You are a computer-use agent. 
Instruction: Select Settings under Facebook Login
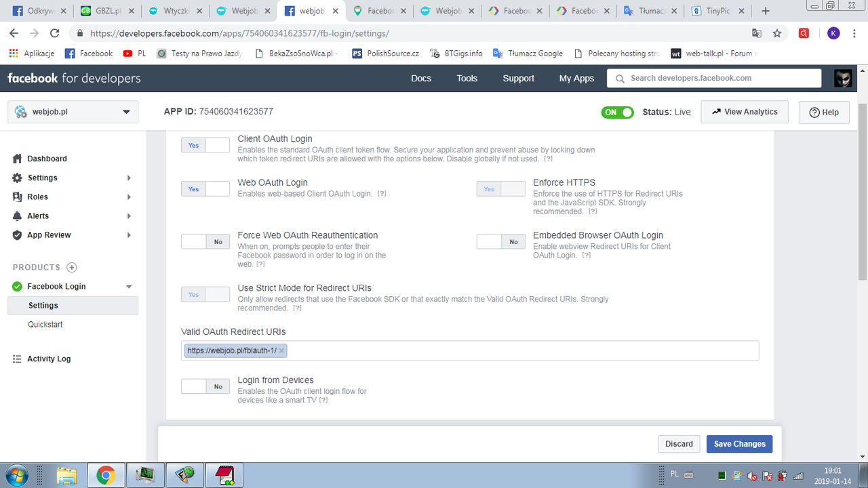(73, 306)
